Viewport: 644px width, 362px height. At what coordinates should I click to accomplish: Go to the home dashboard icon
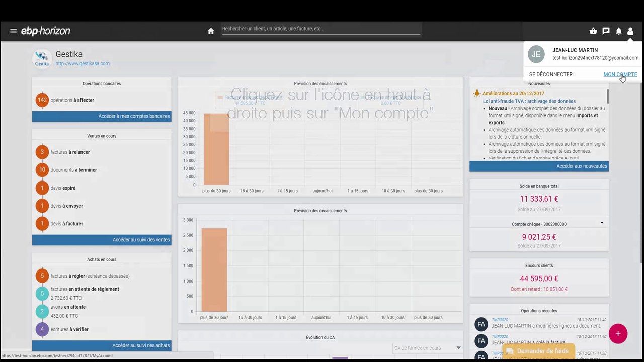pyautogui.click(x=211, y=31)
